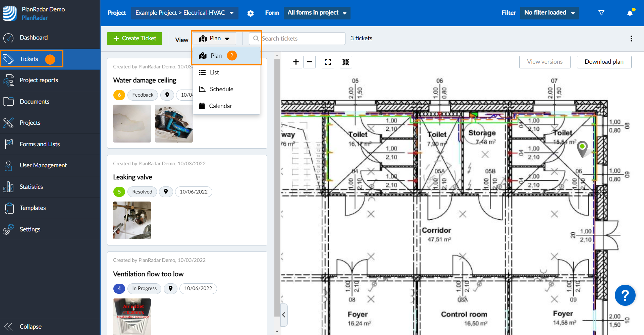The width and height of the screenshot is (644, 335).
Task: Open the Water damage ceiling photo thumbnail
Action: 131,123
